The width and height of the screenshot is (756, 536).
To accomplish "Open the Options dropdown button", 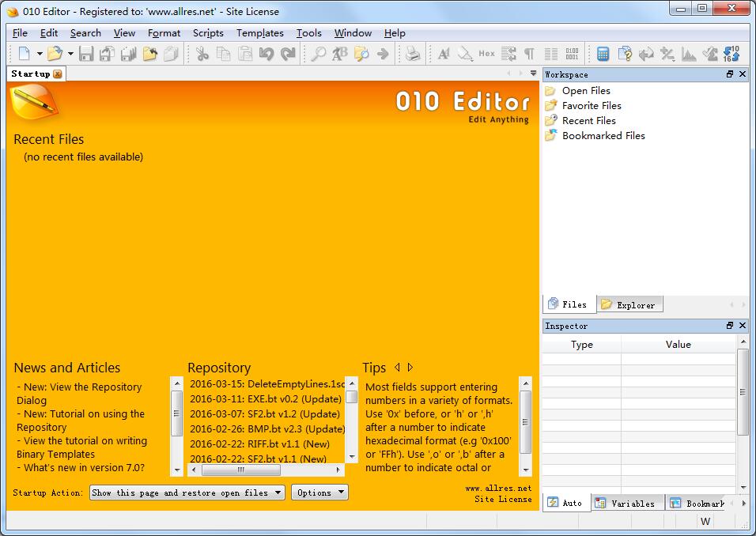I will click(319, 493).
